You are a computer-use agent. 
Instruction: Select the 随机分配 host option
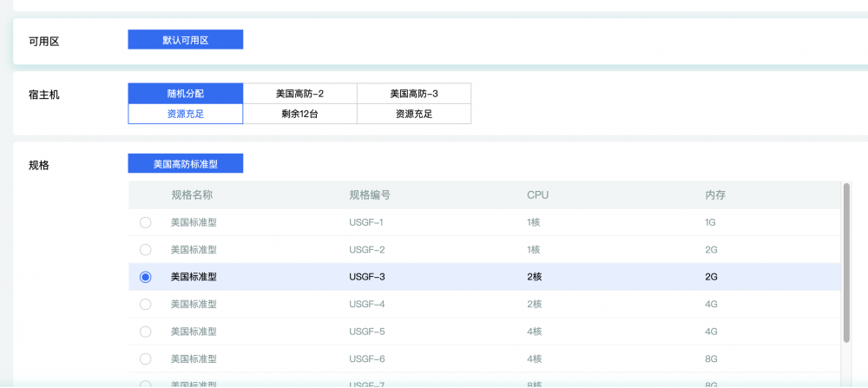click(186, 94)
